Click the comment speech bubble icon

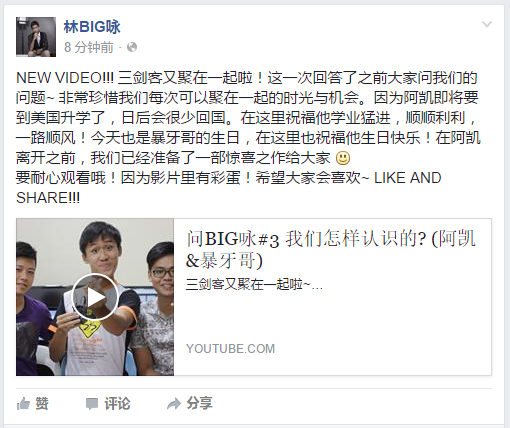point(92,404)
